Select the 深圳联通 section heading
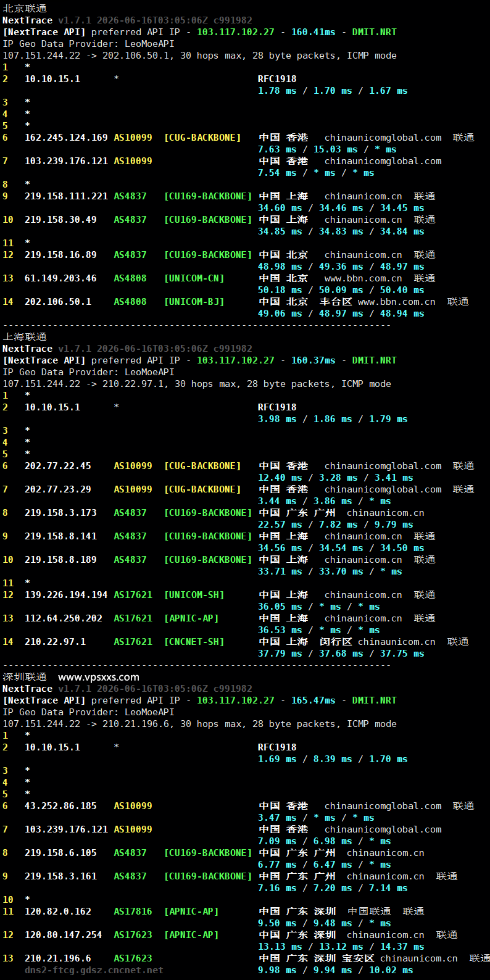This screenshot has height=980, width=490. click(25, 677)
